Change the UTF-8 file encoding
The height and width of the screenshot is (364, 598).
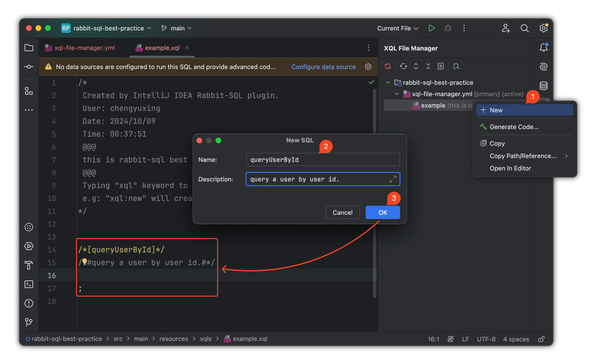pyautogui.click(x=486, y=339)
